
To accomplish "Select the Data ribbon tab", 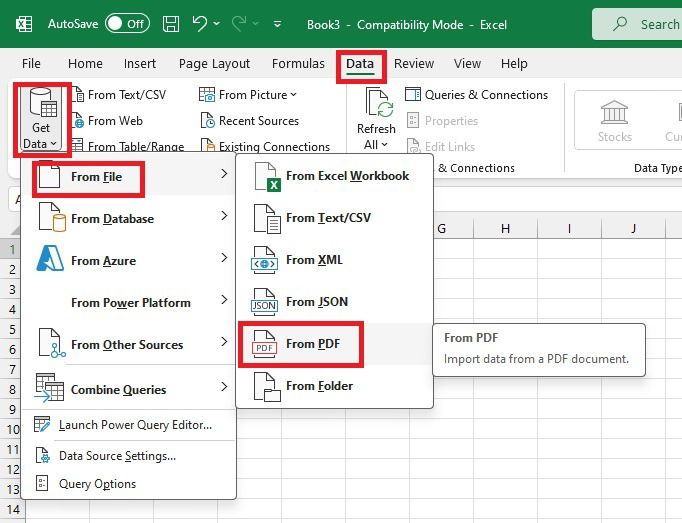I will pyautogui.click(x=360, y=64).
